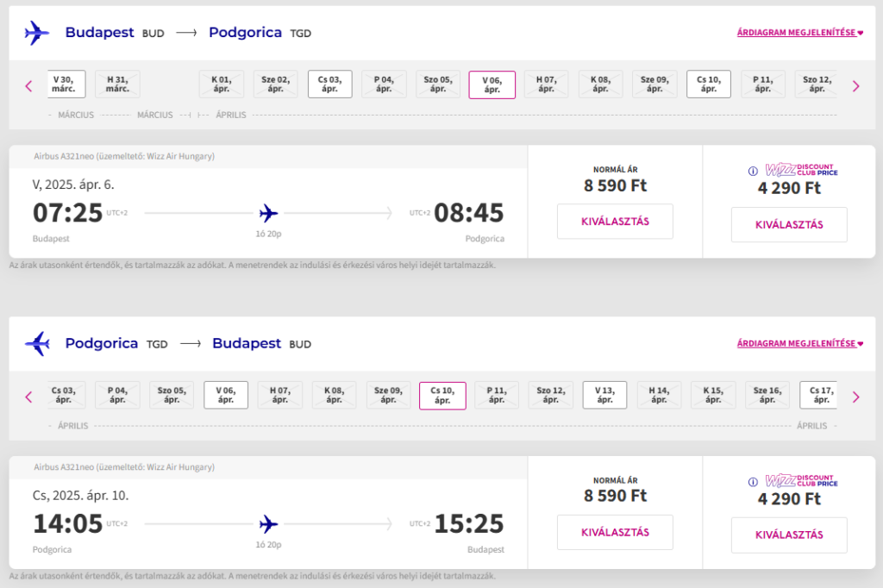Image resolution: width=883 pixels, height=588 pixels.
Task: Show earlier return dates with left arrow
Action: pos(28,397)
